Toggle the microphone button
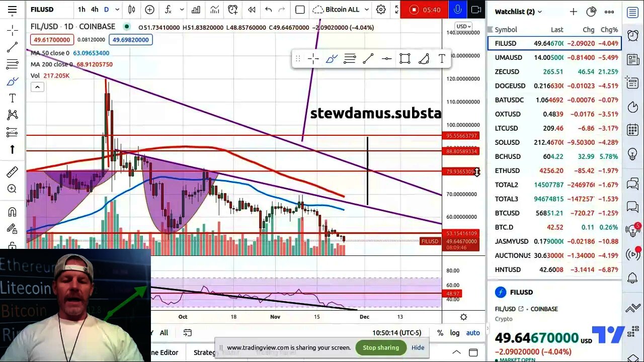The image size is (644, 362). pyautogui.click(x=457, y=10)
